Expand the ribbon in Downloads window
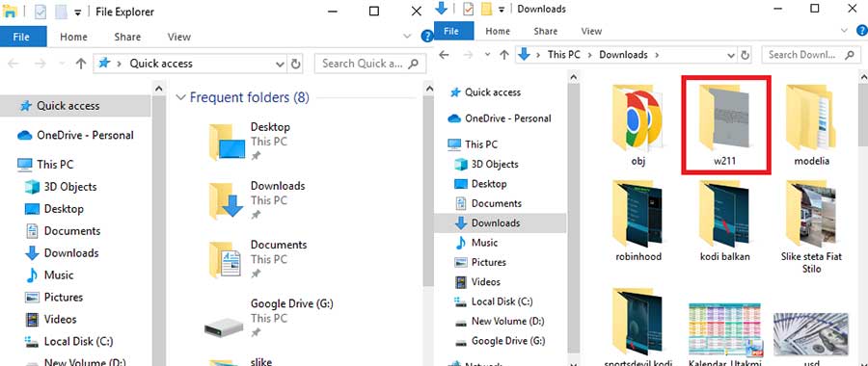This screenshot has height=366, width=868. click(x=844, y=31)
